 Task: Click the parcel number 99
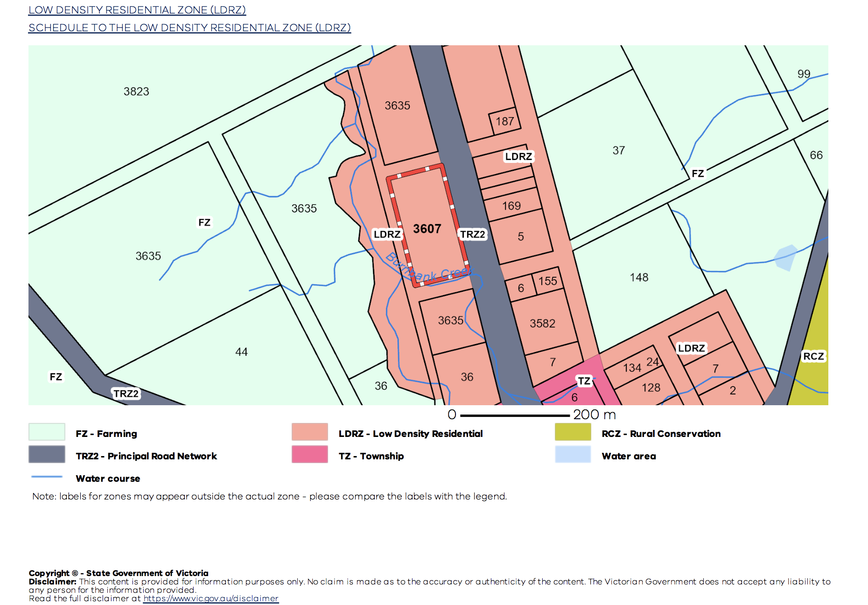tap(804, 74)
